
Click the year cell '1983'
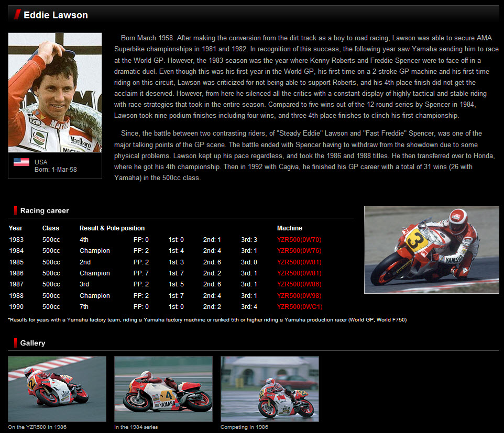click(16, 240)
